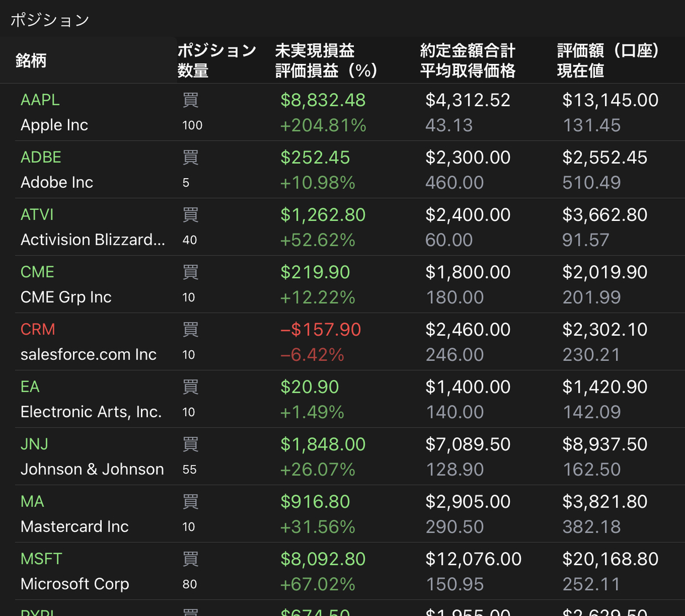Viewport: 685px width, 616px height.
Task: Select JNJ unrealized gain $1,848.00
Action: pyautogui.click(x=323, y=444)
